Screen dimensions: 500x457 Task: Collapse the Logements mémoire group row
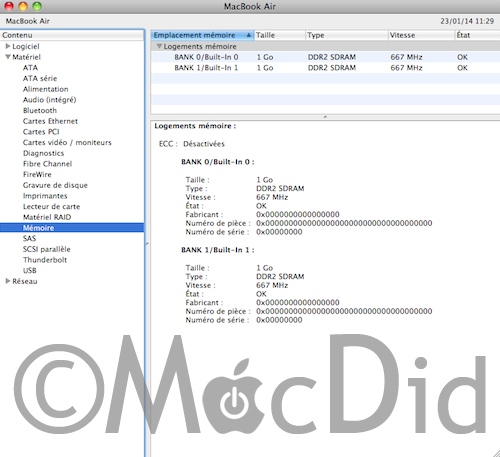click(x=159, y=46)
